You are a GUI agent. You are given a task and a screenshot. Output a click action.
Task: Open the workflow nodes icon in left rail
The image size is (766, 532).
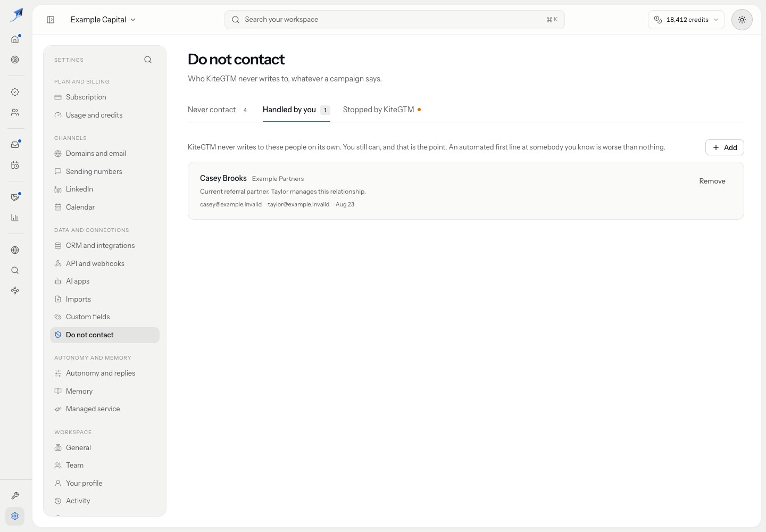[x=15, y=290]
